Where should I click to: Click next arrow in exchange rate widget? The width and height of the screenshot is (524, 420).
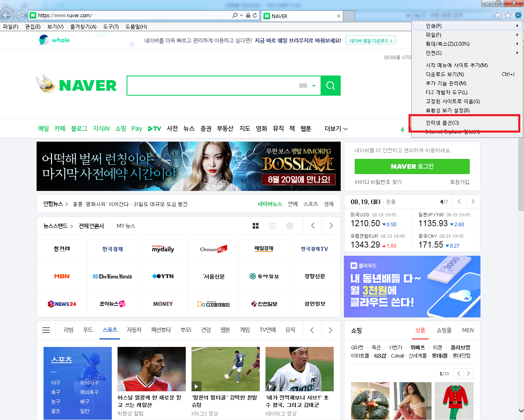coord(473,201)
